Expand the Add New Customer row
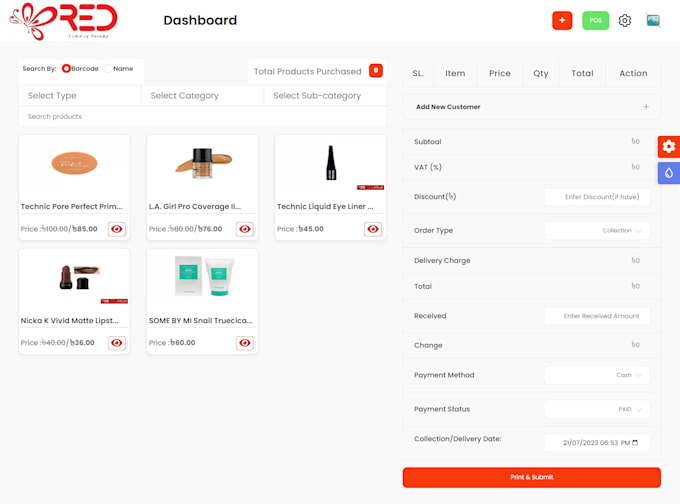Screen dimensions: 680x504 click(x=532, y=107)
